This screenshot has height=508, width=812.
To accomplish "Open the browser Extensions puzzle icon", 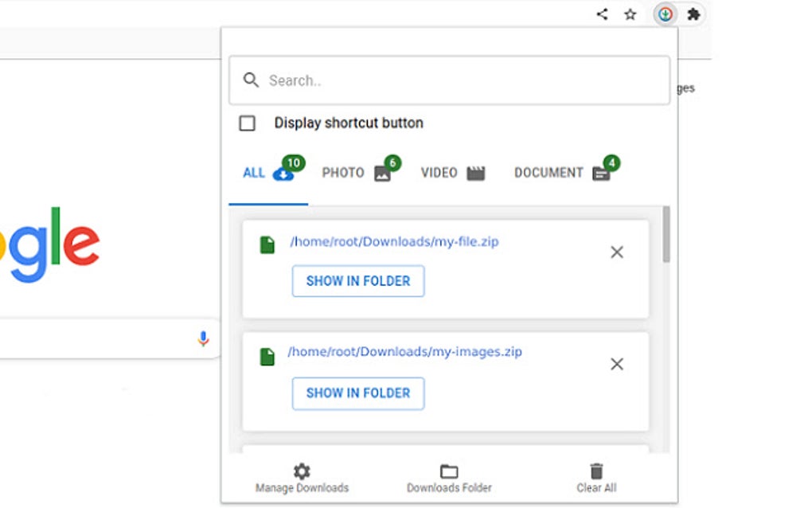I will [x=693, y=14].
